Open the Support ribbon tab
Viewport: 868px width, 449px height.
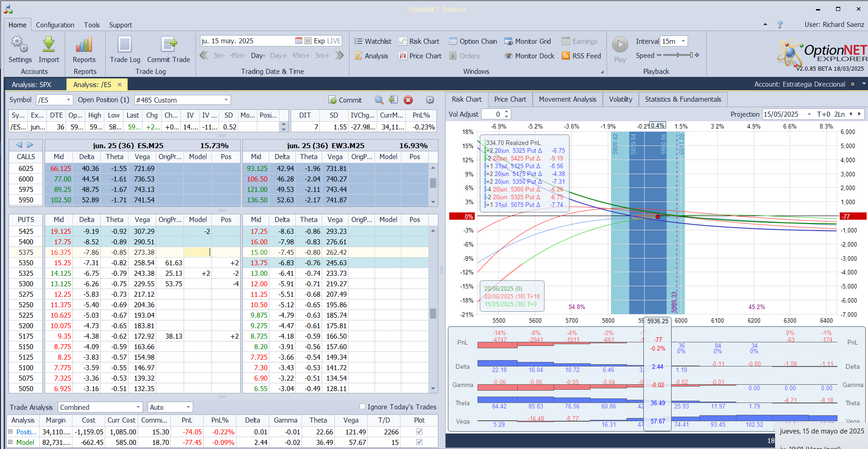click(121, 25)
